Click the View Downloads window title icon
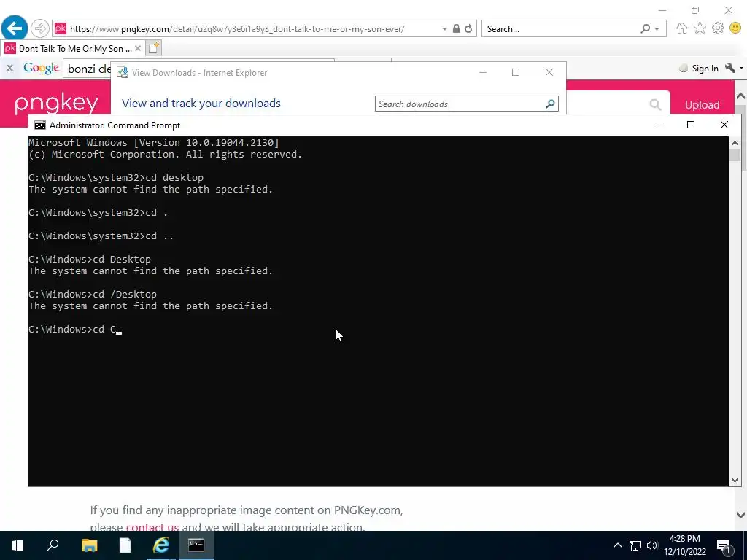The height and width of the screenshot is (560, 747). [x=123, y=72]
